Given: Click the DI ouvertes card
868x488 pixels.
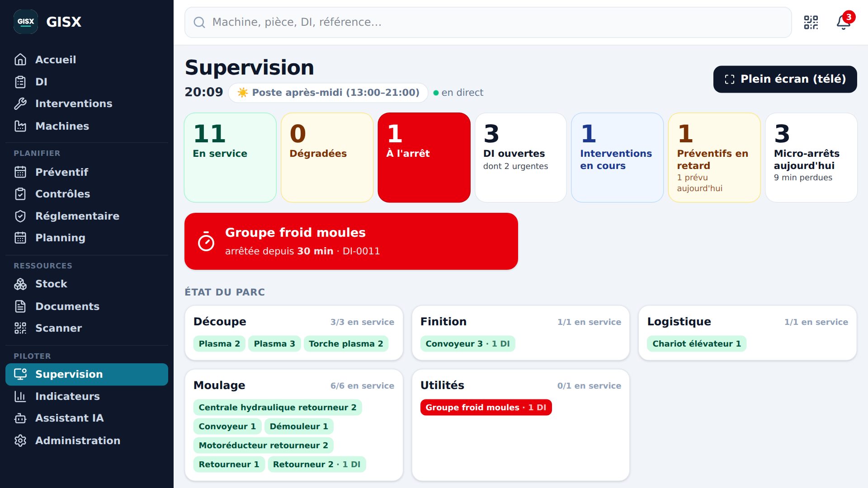Looking at the screenshot, I should pyautogui.click(x=521, y=157).
